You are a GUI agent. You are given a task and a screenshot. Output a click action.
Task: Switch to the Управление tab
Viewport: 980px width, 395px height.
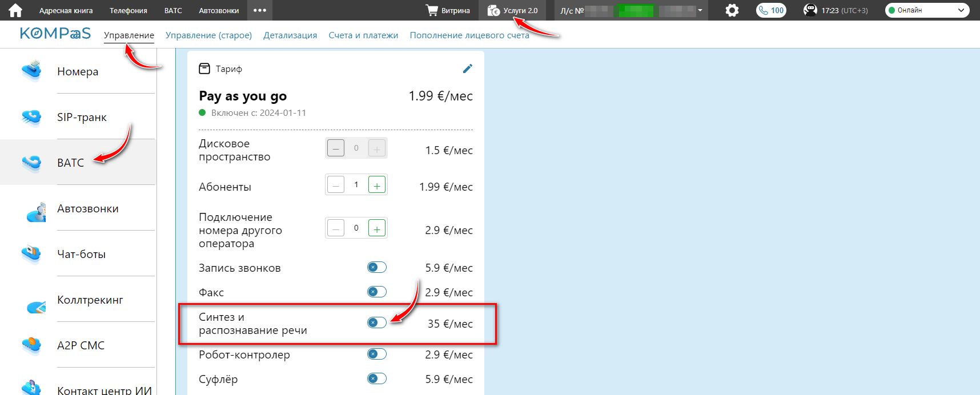pyautogui.click(x=129, y=35)
